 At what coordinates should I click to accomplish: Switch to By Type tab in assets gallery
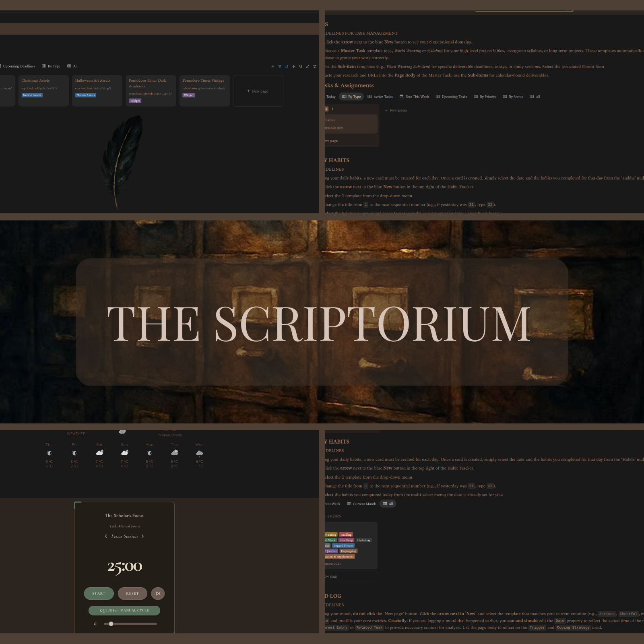coord(51,66)
